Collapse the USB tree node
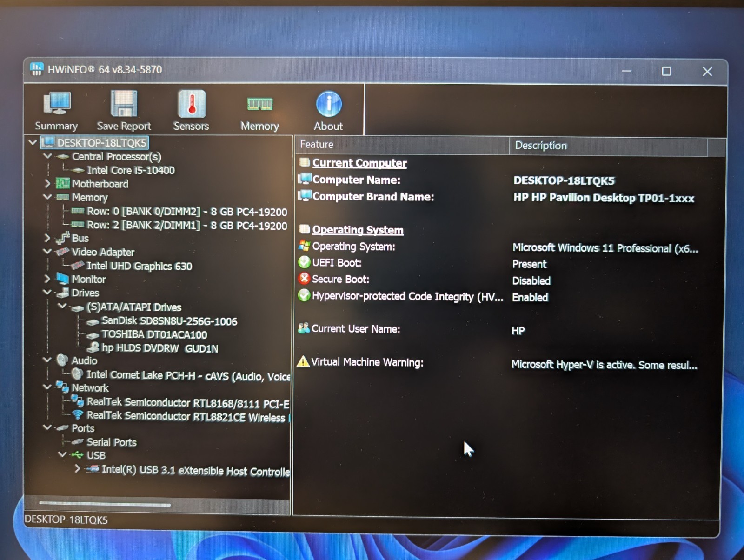Image resolution: width=744 pixels, height=560 pixels. coord(62,454)
